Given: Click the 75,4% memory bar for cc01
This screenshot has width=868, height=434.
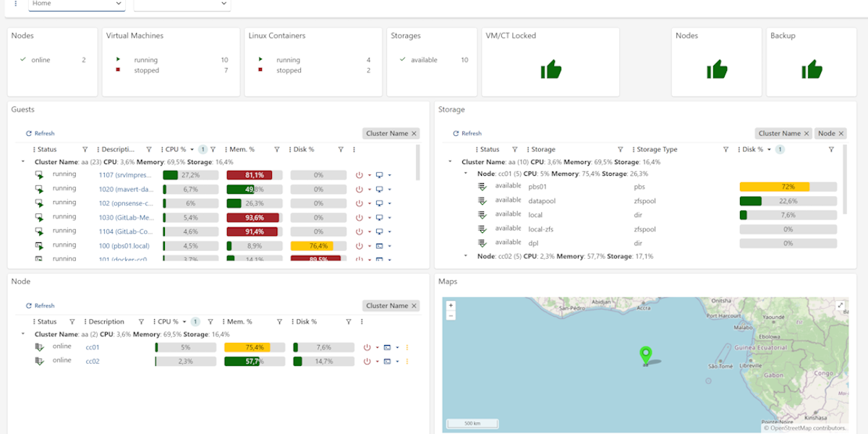Looking at the screenshot, I should click(255, 348).
